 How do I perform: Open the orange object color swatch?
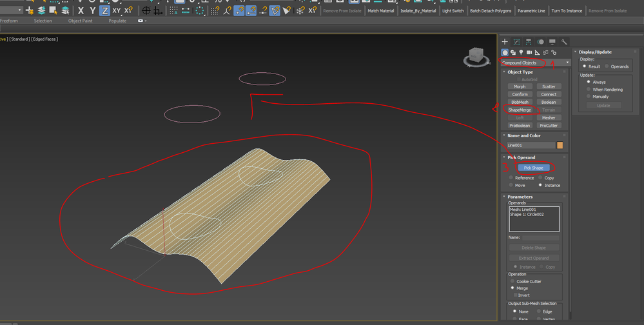[560, 145]
